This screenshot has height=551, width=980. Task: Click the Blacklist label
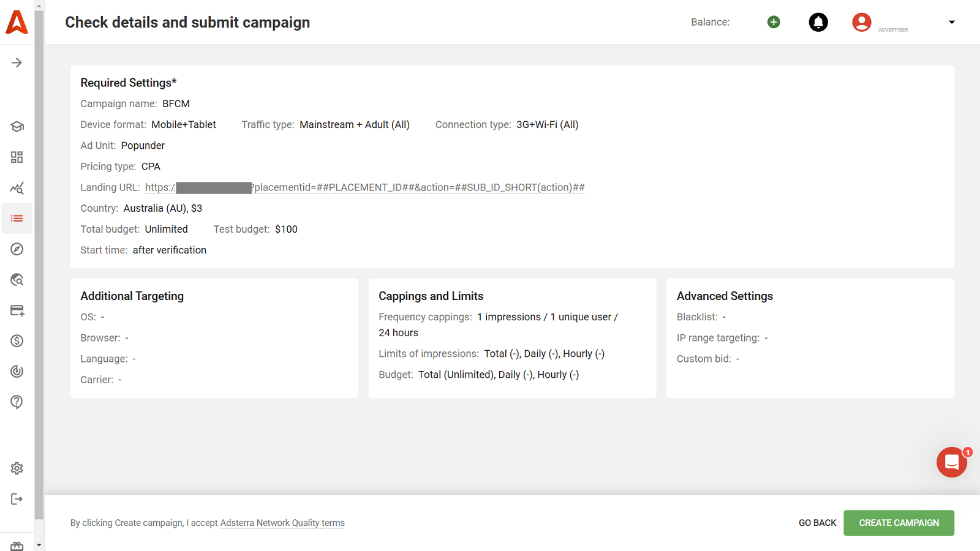[697, 317]
